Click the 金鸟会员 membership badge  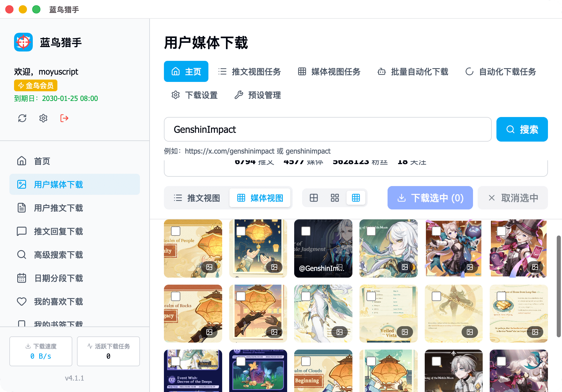point(36,85)
